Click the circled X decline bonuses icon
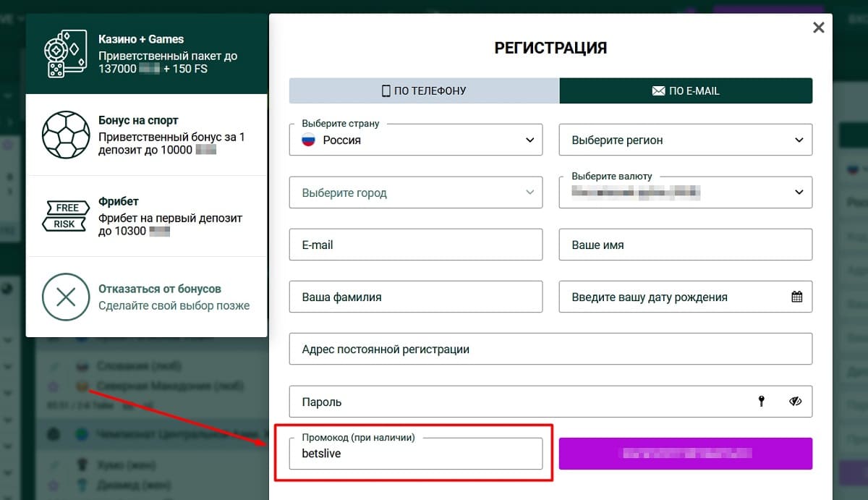This screenshot has width=868, height=500. [x=65, y=297]
